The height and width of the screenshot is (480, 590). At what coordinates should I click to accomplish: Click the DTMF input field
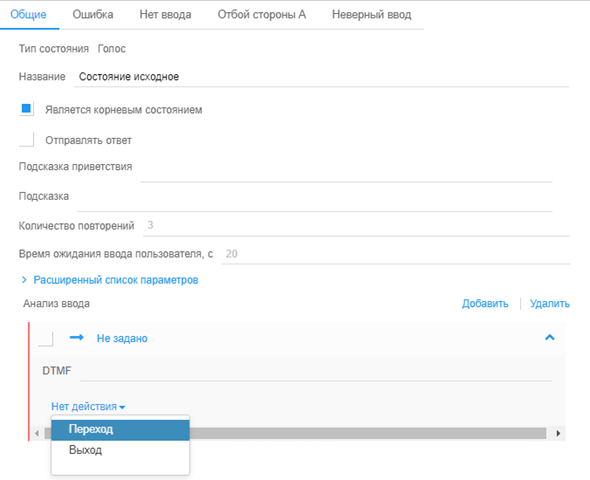click(316, 371)
